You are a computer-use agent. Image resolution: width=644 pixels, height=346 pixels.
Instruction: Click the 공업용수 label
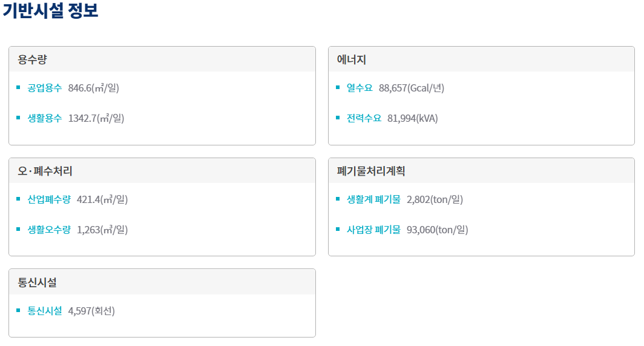[x=44, y=88]
